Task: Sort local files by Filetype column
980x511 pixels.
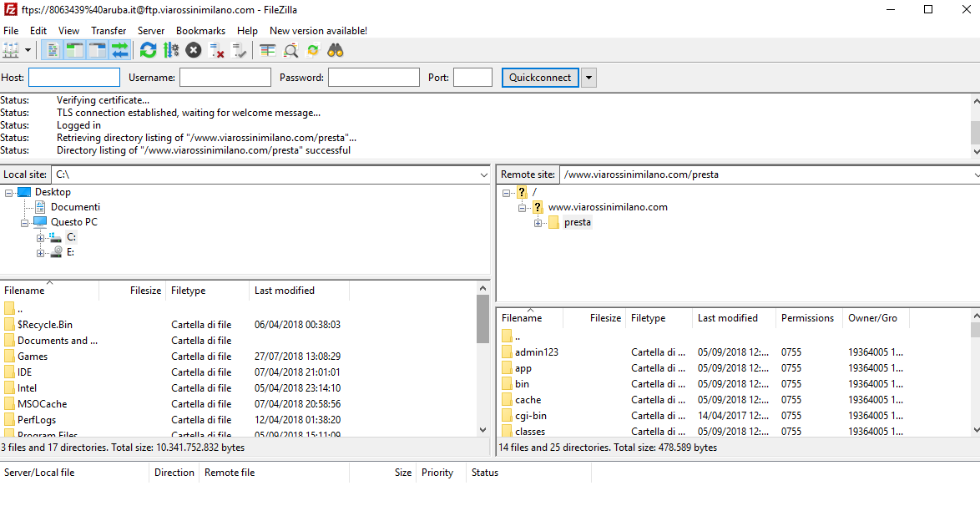Action: point(207,291)
